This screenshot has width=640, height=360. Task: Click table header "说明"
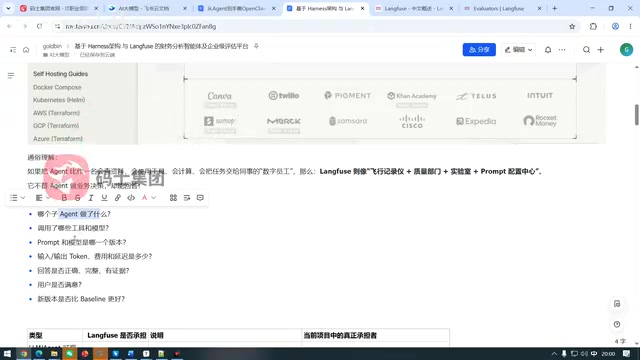click(157, 336)
